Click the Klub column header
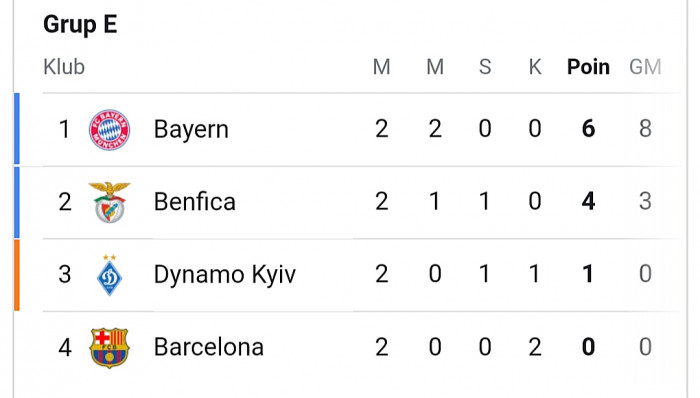 [64, 67]
